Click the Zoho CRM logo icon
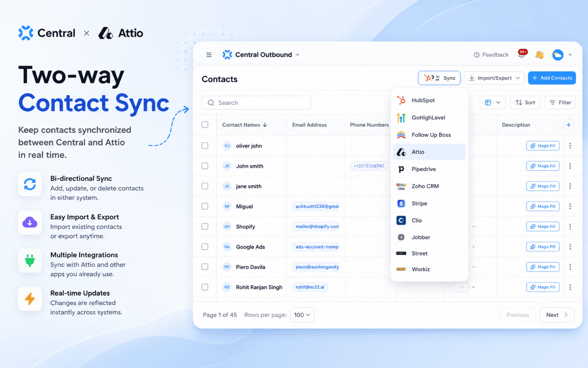This screenshot has height=368, width=588. (401, 186)
